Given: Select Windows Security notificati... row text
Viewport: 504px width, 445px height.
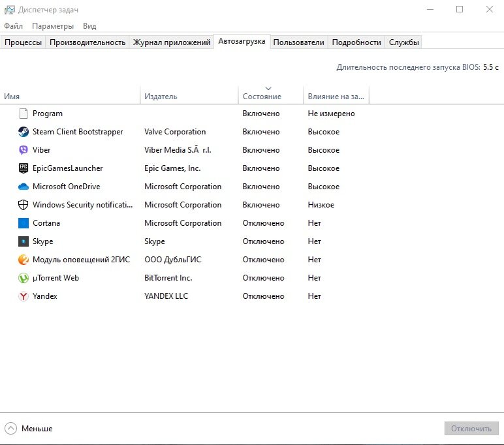Looking at the screenshot, I should point(83,205).
